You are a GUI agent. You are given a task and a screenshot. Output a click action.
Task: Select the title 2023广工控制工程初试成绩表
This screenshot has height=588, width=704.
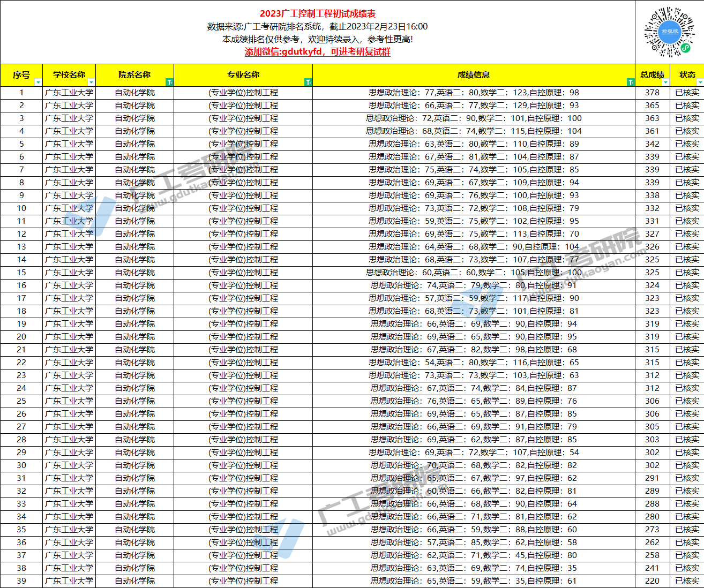[318, 14]
